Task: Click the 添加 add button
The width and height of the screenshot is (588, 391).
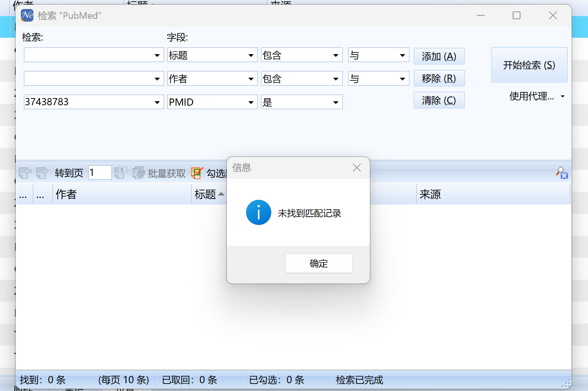Action: 439,56
